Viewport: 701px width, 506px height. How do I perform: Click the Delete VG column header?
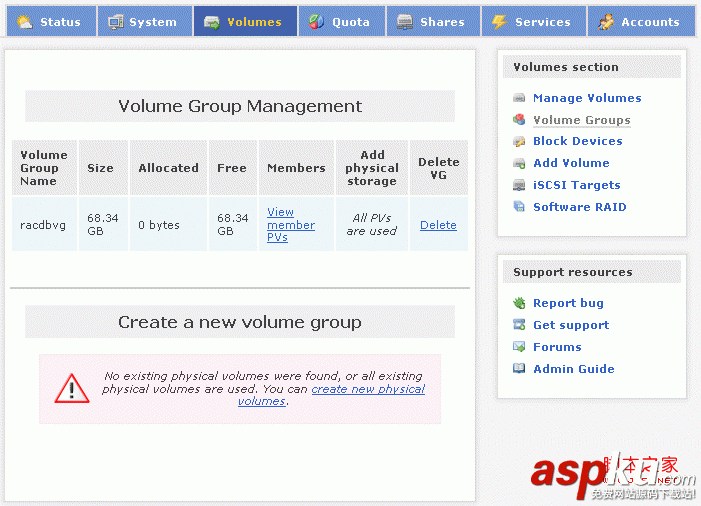439,168
